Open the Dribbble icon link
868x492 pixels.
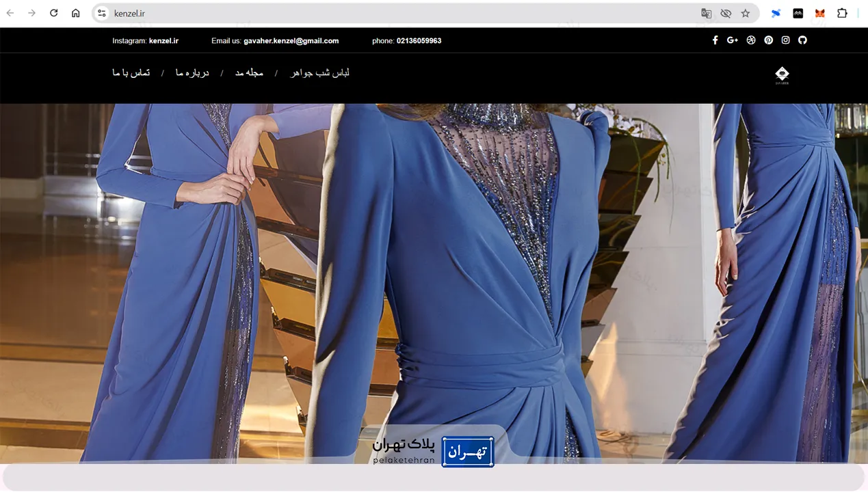[751, 40]
